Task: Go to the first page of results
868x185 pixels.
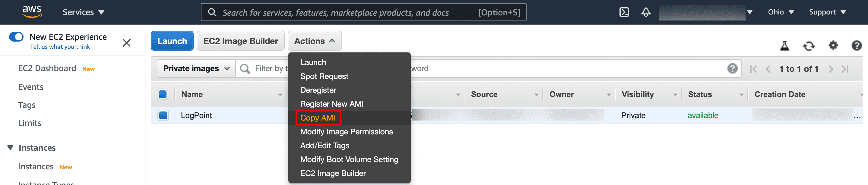Action: coord(753,69)
